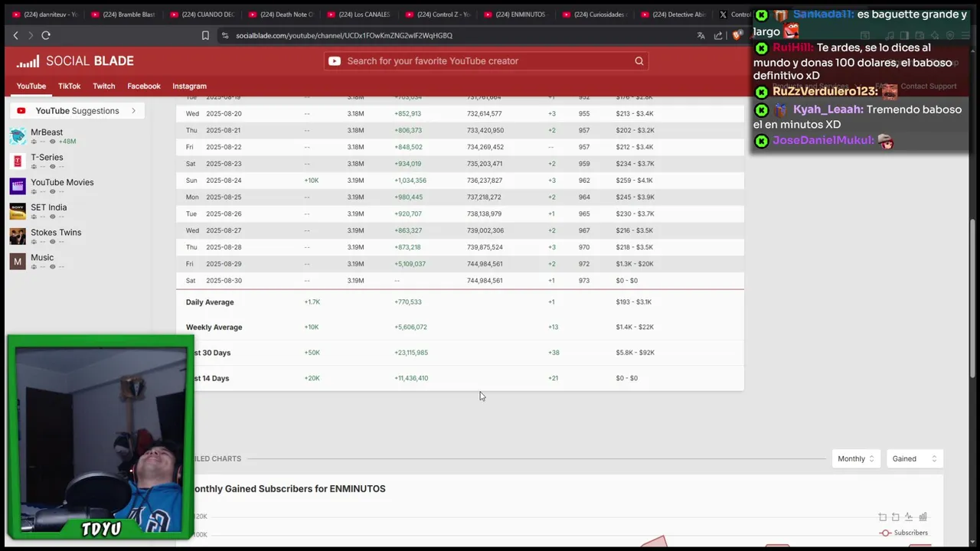The image size is (980, 551).
Task: Switch to the ENMINUTOS browser tab
Action: pos(517,15)
